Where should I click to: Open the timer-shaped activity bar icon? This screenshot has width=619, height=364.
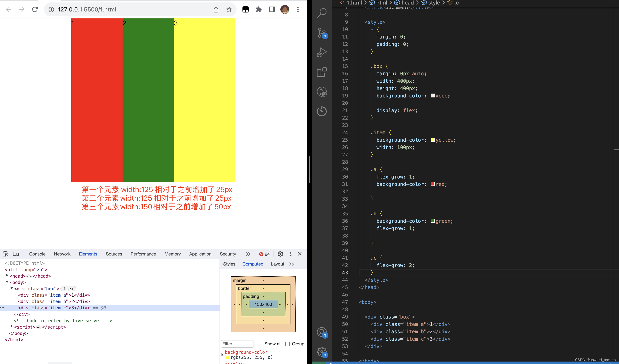(322, 111)
